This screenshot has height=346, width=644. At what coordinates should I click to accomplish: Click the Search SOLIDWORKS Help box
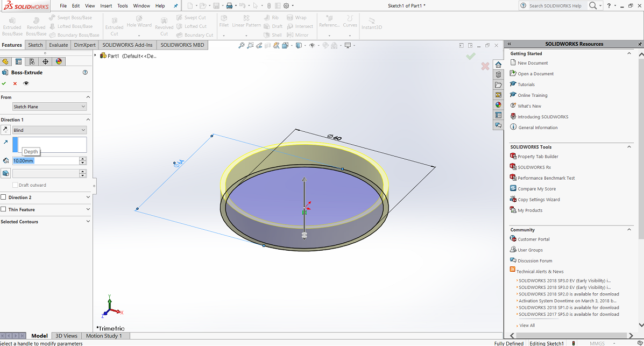[x=554, y=6]
